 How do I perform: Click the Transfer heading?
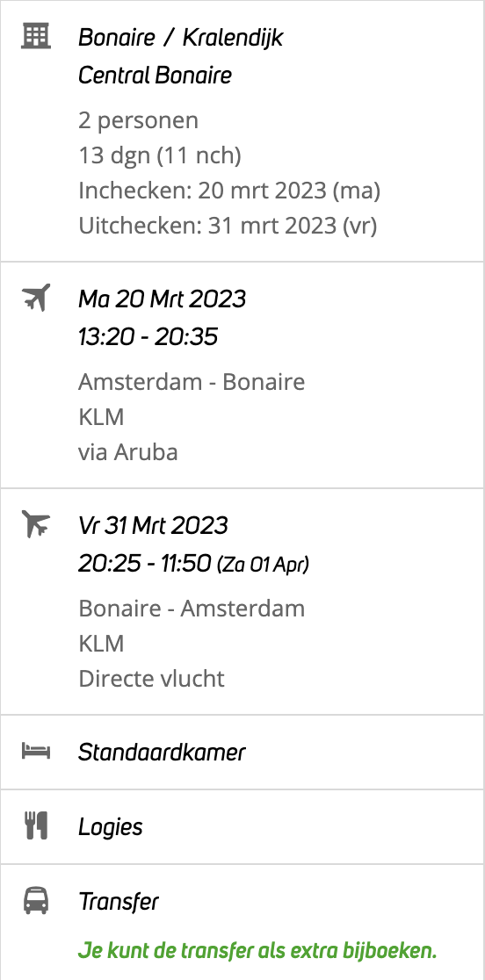119,902
